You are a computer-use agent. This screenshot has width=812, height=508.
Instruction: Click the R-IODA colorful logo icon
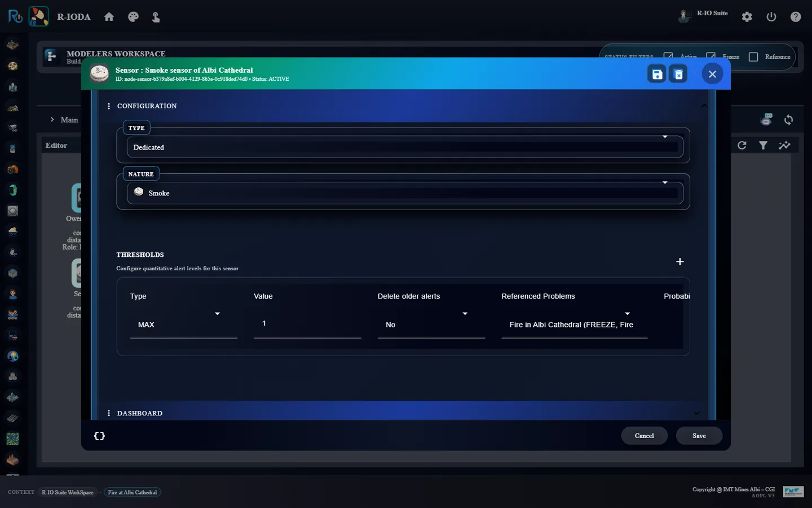tap(39, 16)
